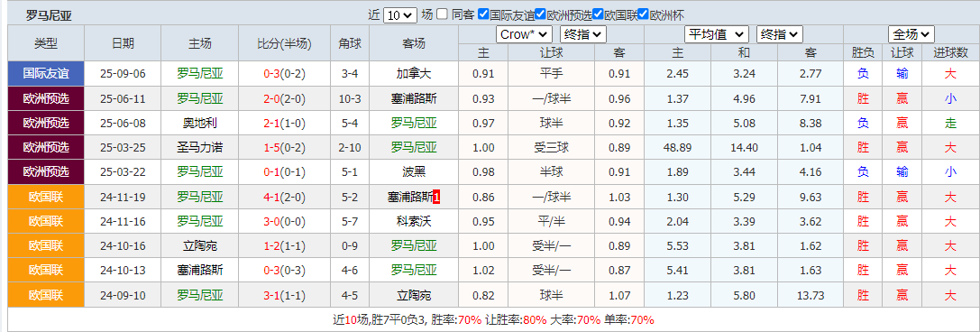
Task: Uncheck the 欧洲杯 filter checkbox
Action: (644, 14)
